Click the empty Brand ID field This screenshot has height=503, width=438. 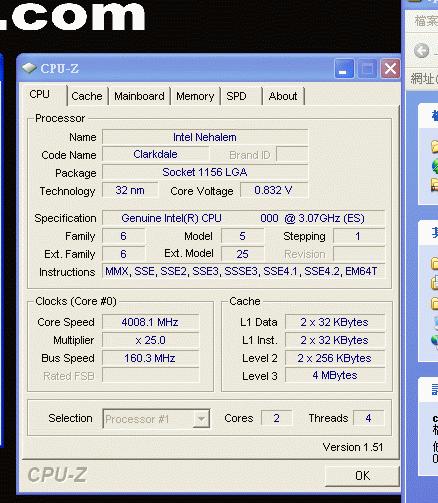(x=292, y=155)
